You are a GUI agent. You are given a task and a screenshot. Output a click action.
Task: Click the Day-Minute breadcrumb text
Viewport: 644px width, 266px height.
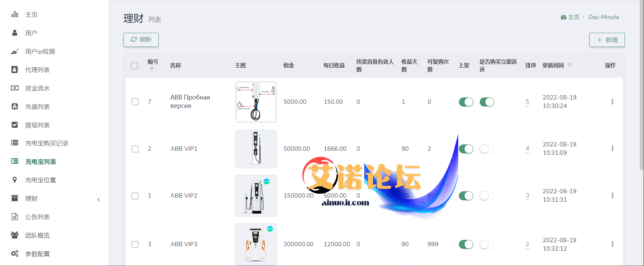(604, 17)
